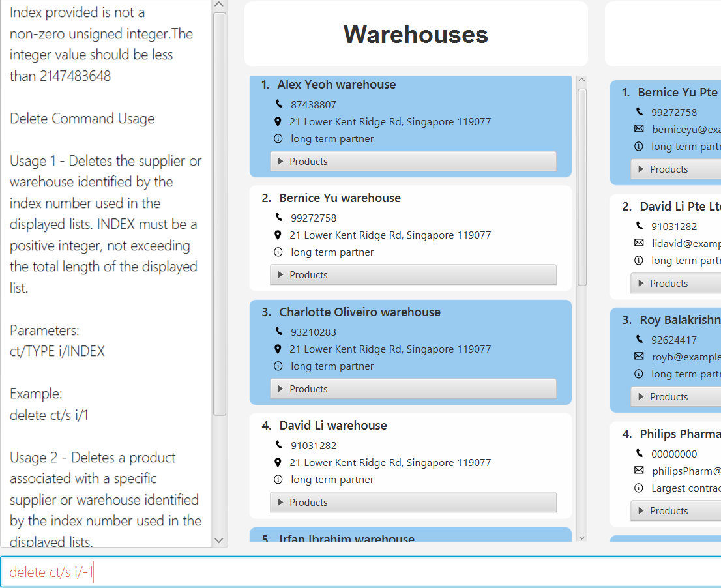Click the warehouse list scrollbar thumb
Screen dimensions: 721x588
pyautogui.click(x=581, y=187)
